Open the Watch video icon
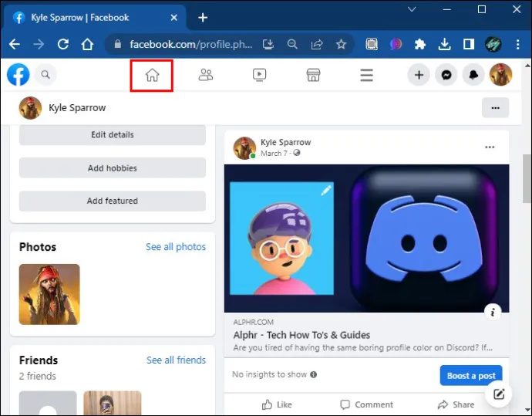This screenshot has height=416, width=532. pos(260,75)
